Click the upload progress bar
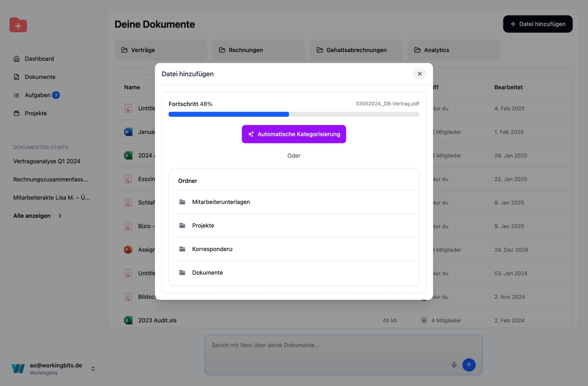The image size is (588, 386). (x=293, y=114)
